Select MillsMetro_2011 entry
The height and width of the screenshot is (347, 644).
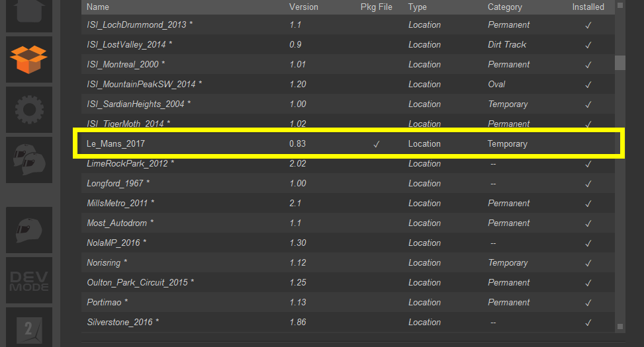348,203
